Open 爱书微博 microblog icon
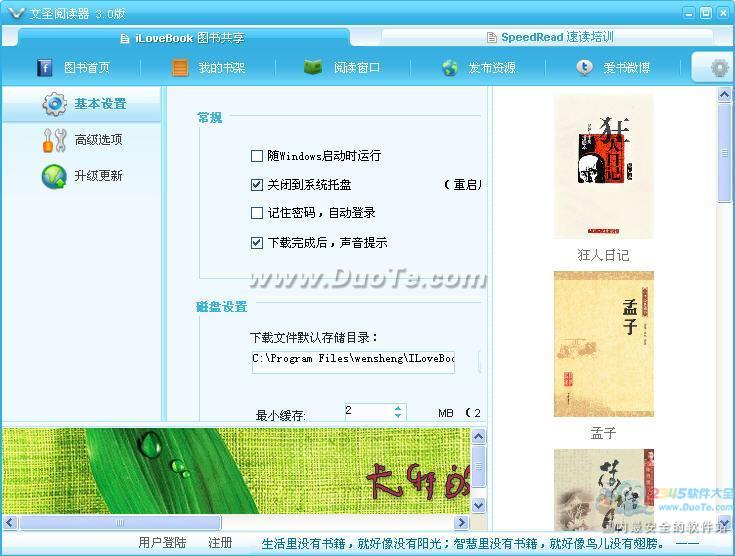735x556 pixels. click(x=584, y=68)
